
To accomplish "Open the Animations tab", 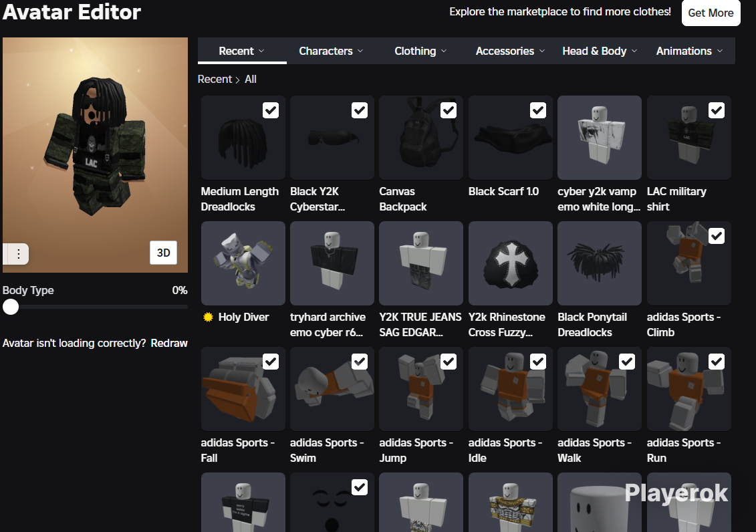I will pos(689,51).
